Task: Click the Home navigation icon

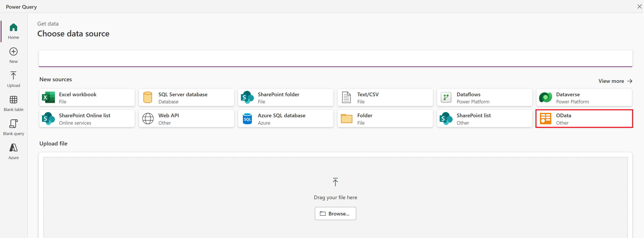Action: click(x=14, y=28)
